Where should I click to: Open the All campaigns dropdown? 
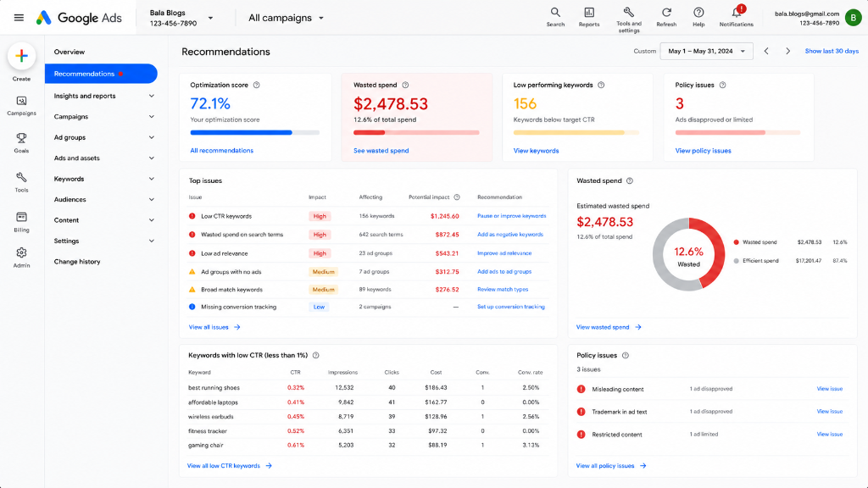click(286, 18)
